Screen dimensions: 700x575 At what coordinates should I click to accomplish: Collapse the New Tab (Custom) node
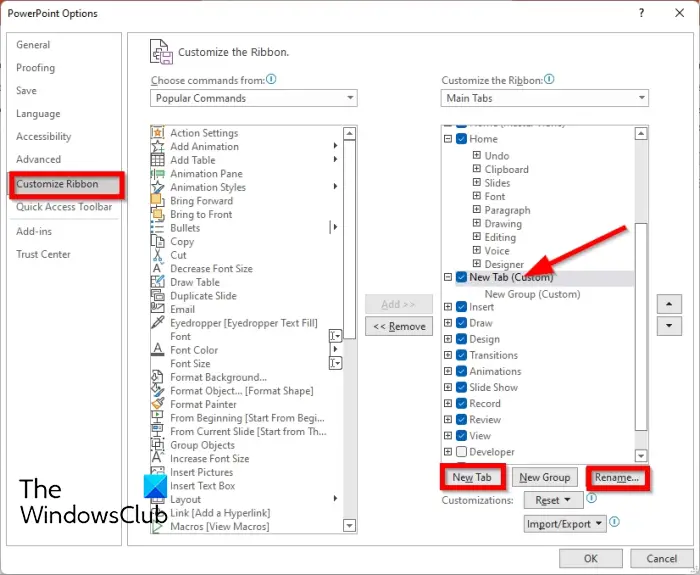point(448,277)
